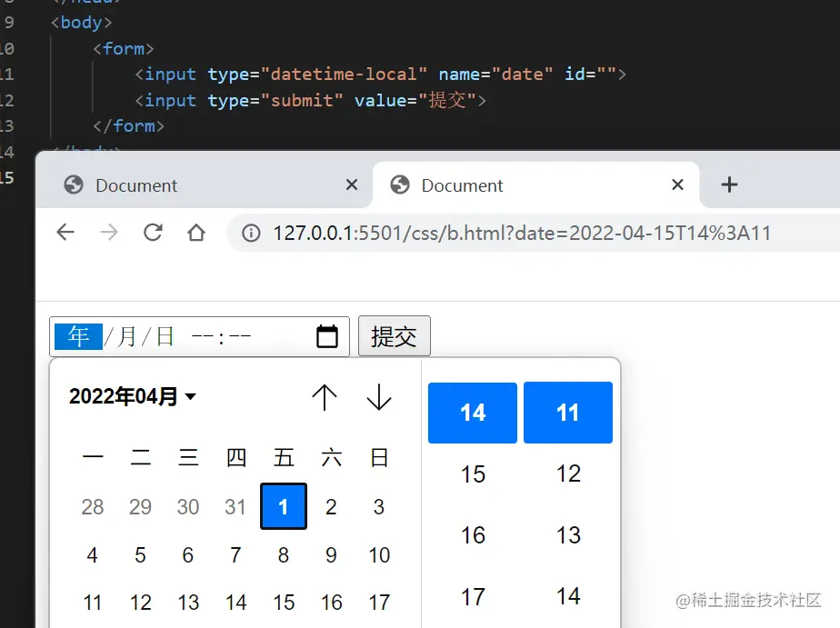
Task: Click the <body> tag line in editor
Action: point(81,23)
